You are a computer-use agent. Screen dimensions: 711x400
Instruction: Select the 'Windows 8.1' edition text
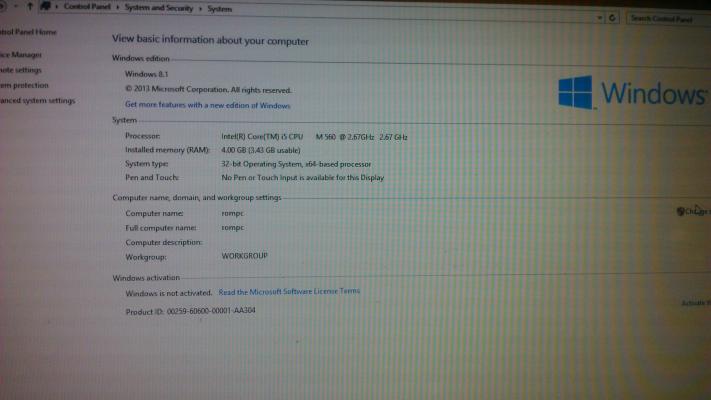(x=146, y=74)
